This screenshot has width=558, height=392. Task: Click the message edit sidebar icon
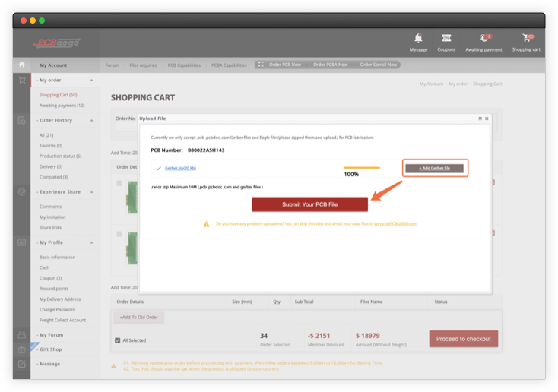point(22,364)
